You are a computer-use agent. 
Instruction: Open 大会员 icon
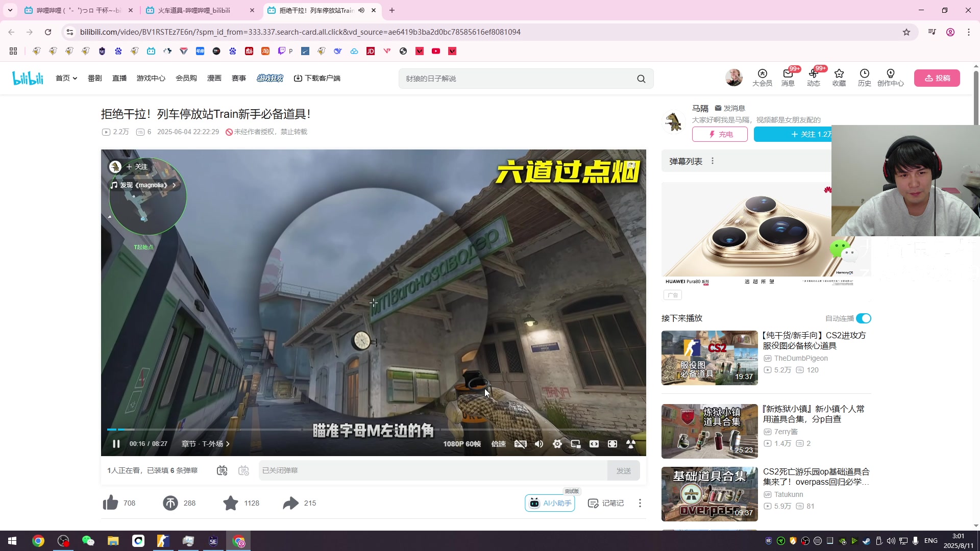(x=763, y=78)
